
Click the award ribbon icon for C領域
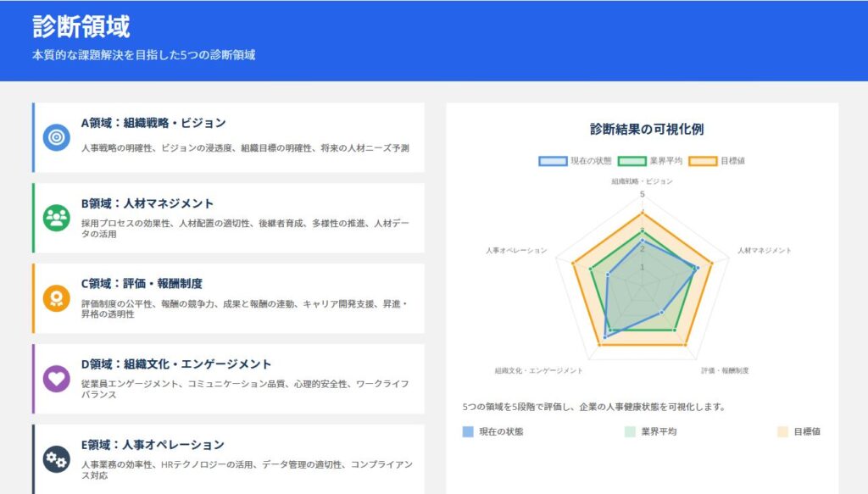tap(57, 298)
